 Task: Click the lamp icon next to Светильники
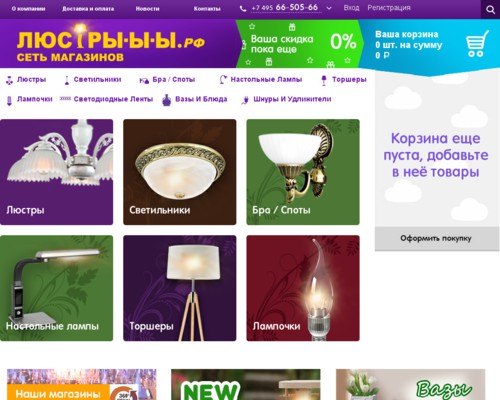67,80
